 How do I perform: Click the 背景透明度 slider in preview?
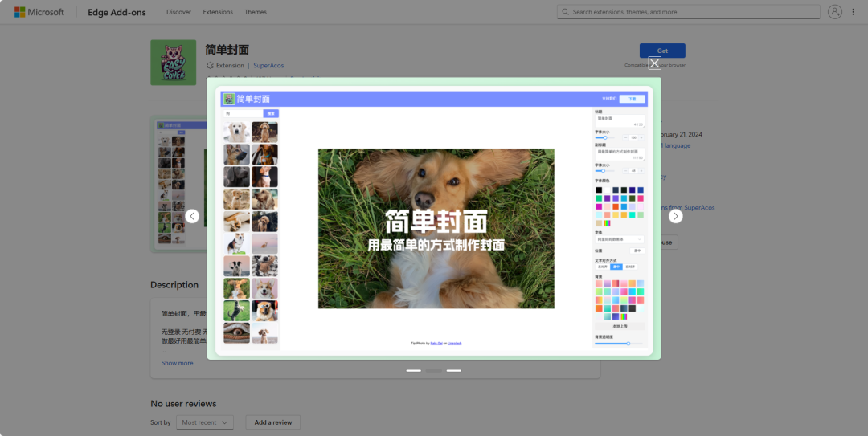(619, 344)
